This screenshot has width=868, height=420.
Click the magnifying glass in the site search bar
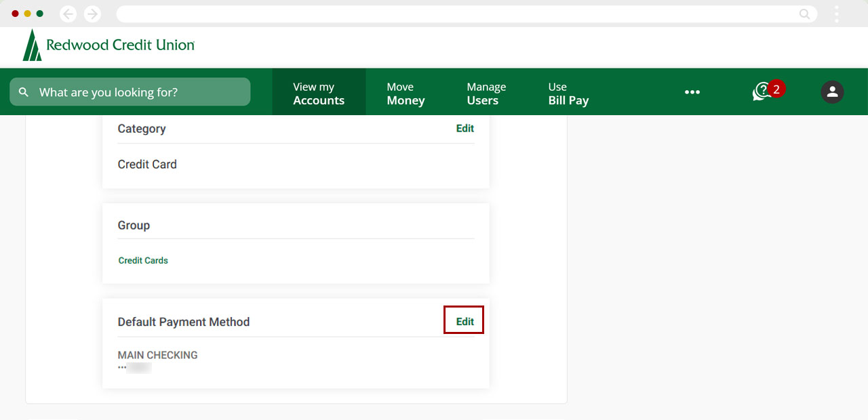(x=24, y=91)
